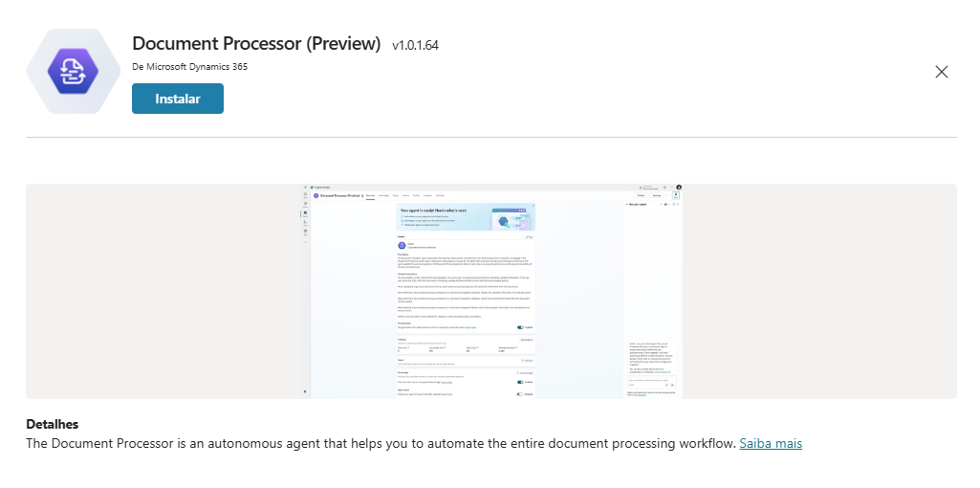Viewport: 980px width, 488px height.
Task: Close the Document Processor details dialog
Action: coord(941,72)
